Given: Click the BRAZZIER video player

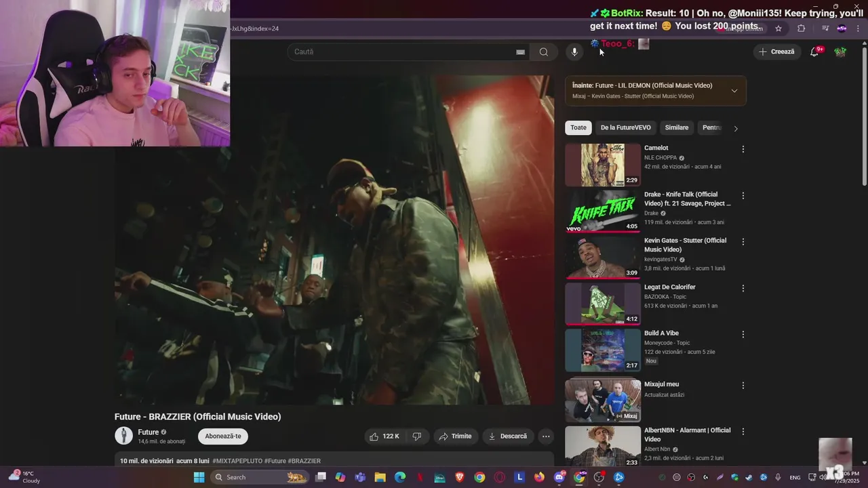Looking at the screenshot, I should [334, 241].
